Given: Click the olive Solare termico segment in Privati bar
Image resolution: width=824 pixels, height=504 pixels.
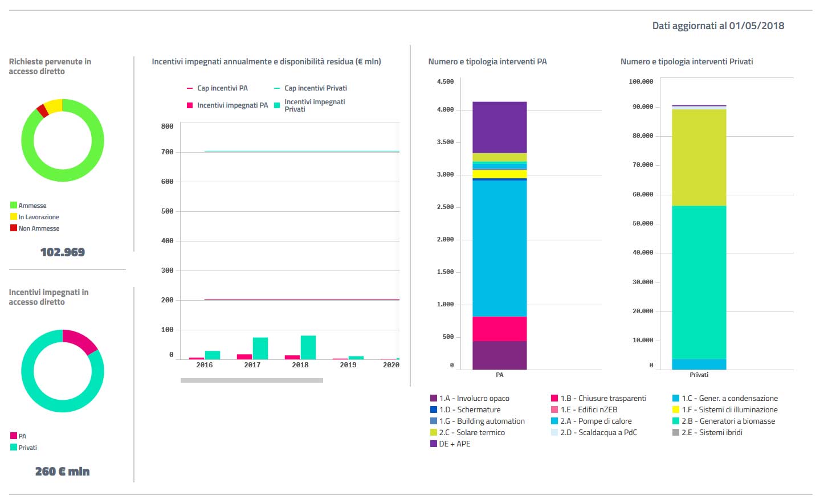Looking at the screenshot, I should click(699, 158).
